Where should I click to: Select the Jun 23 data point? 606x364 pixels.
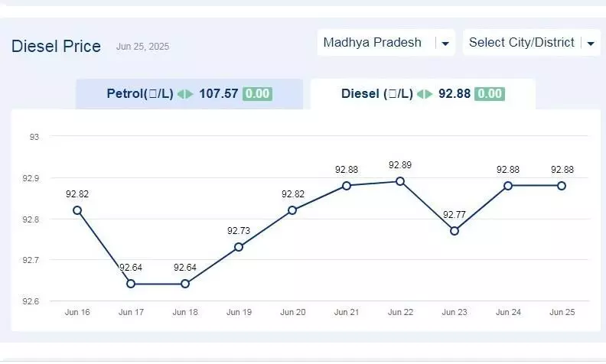(x=454, y=231)
